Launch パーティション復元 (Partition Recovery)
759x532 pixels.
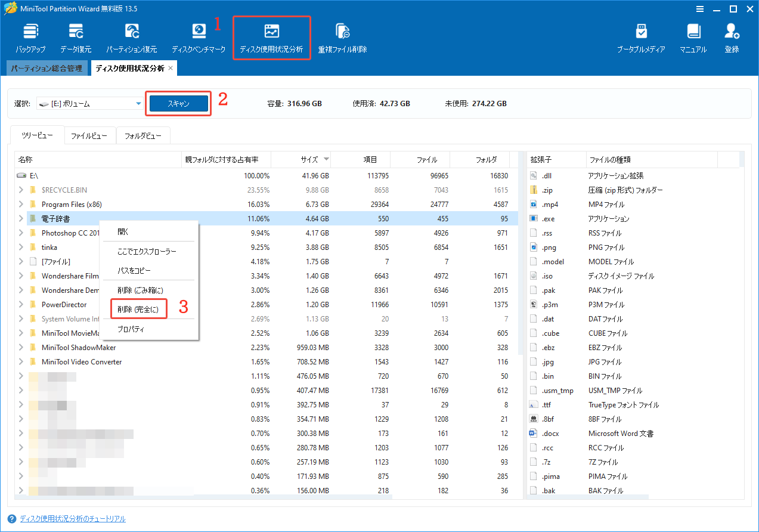coord(131,37)
